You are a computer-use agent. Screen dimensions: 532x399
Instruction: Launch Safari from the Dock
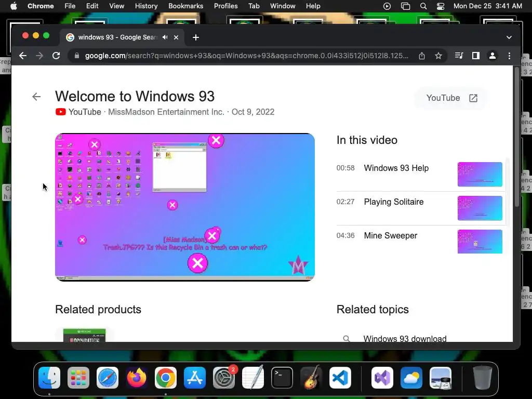tap(108, 378)
